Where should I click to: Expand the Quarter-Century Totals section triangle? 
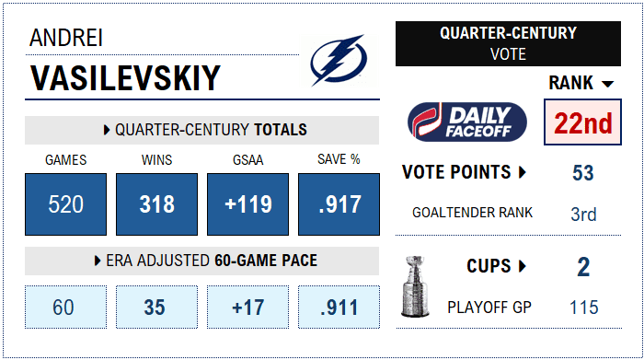[107, 130]
